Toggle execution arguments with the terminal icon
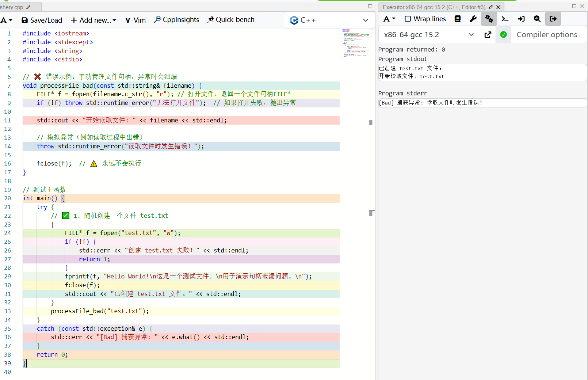Screen dimensions: 588x380 [505, 19]
